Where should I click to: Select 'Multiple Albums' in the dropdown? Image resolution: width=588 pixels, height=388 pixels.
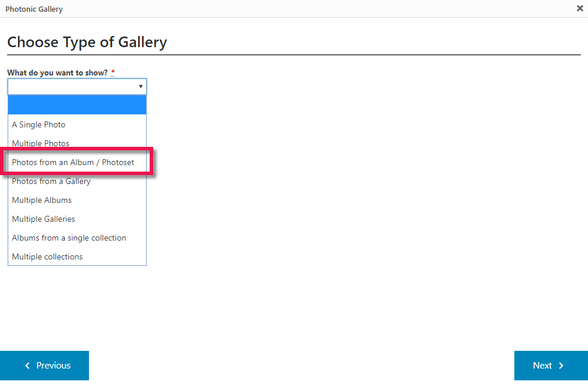pos(42,200)
